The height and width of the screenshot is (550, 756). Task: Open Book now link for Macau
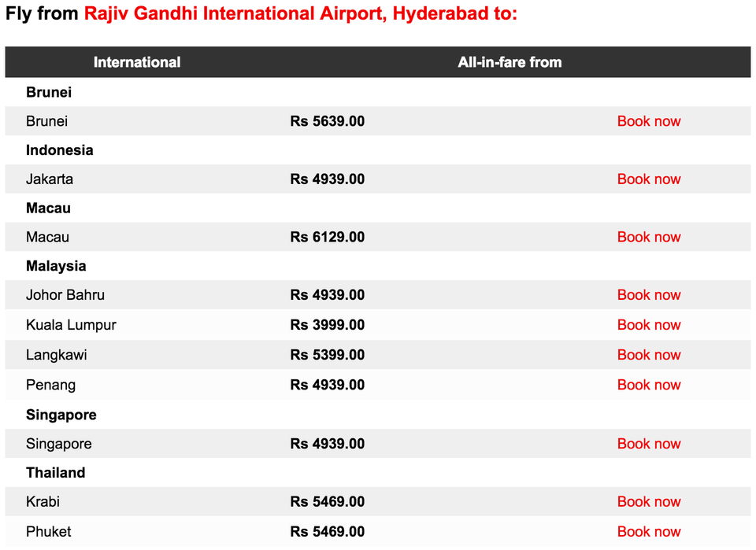[648, 237]
